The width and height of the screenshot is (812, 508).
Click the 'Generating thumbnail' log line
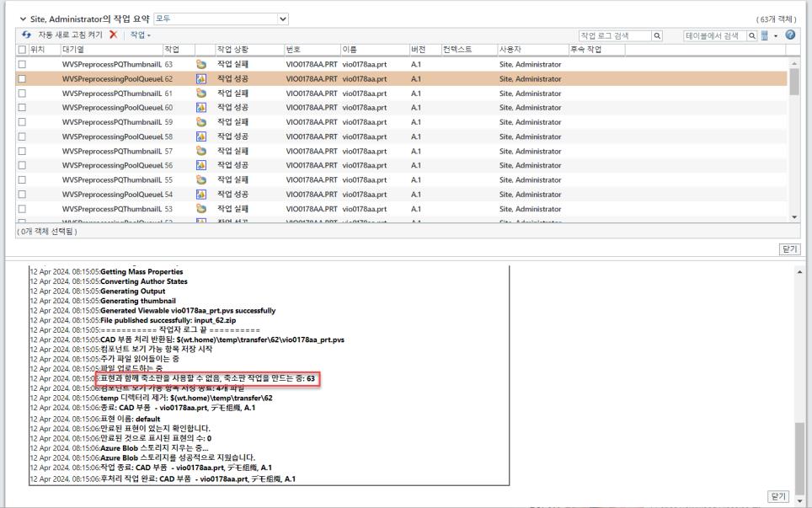point(138,301)
